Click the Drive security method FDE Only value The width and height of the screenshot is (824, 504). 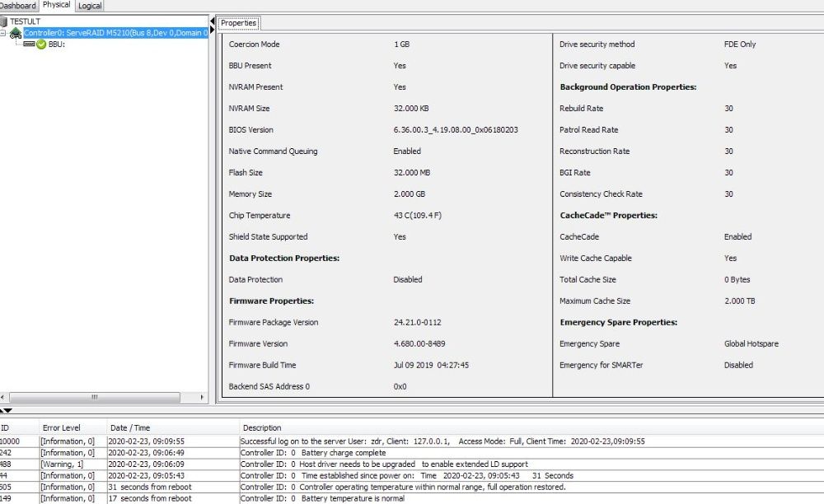[740, 44]
